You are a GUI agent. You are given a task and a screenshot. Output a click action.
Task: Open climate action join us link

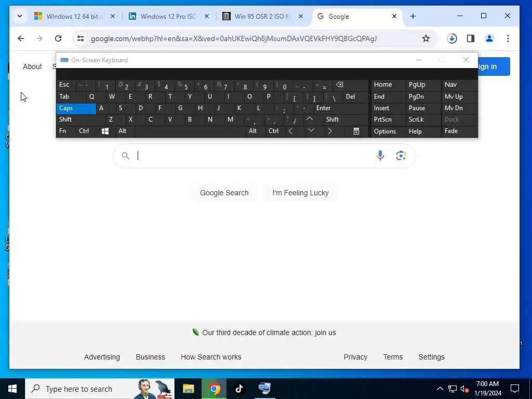click(x=269, y=332)
